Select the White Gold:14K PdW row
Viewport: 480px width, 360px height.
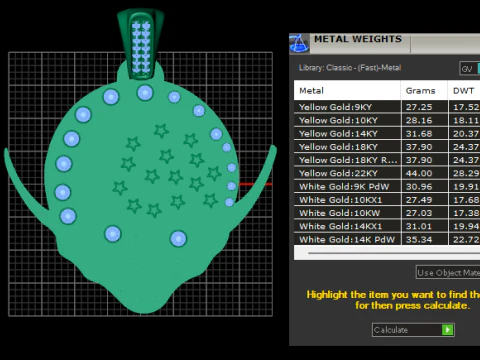pos(387,239)
